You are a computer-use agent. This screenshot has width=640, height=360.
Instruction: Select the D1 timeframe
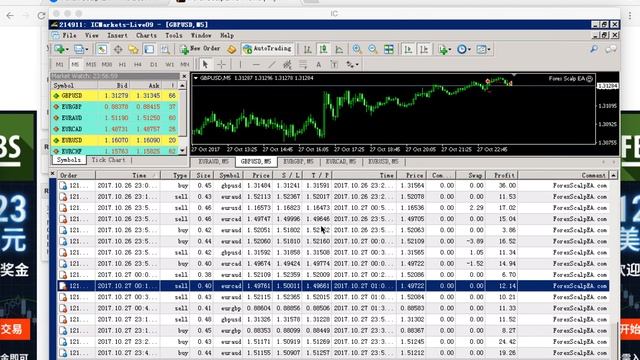tap(154, 64)
